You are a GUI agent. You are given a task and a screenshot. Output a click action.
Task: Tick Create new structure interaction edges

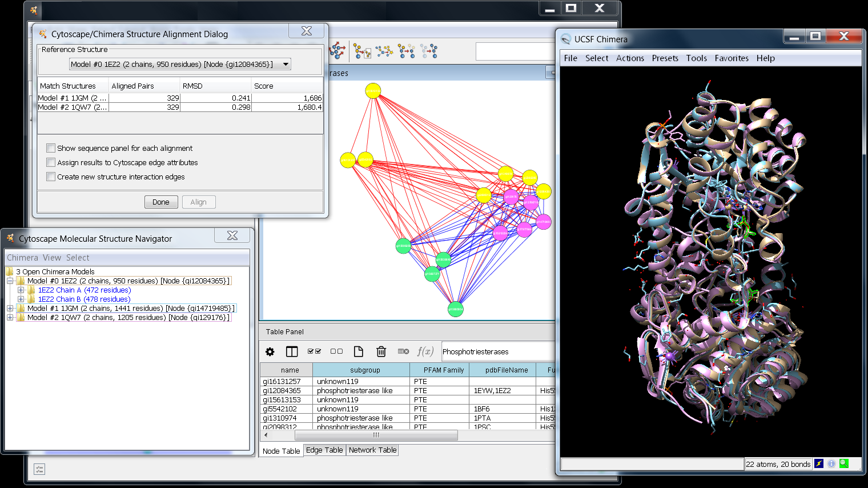51,177
